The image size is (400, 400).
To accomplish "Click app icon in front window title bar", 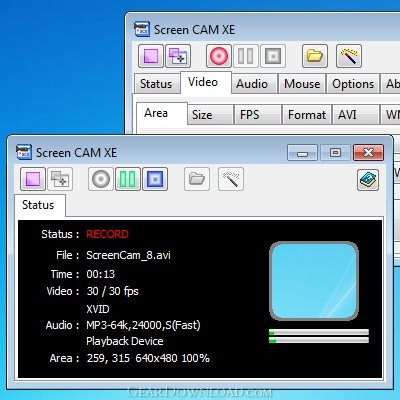I will (x=24, y=152).
